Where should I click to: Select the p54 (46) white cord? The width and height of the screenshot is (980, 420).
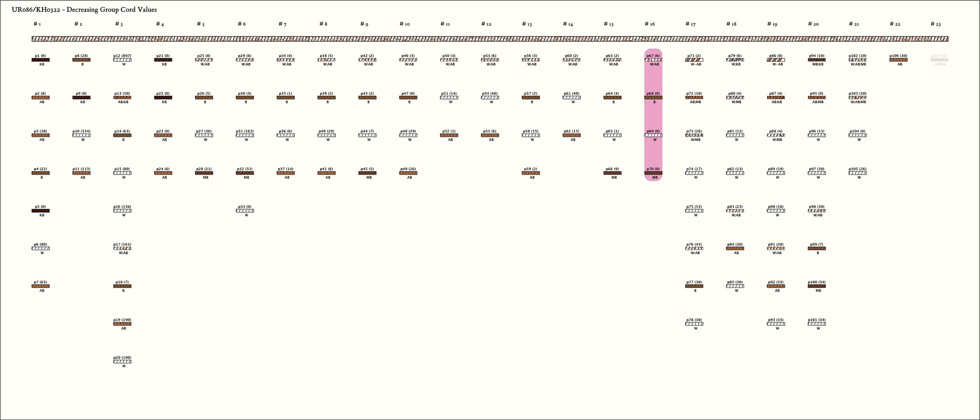click(490, 98)
